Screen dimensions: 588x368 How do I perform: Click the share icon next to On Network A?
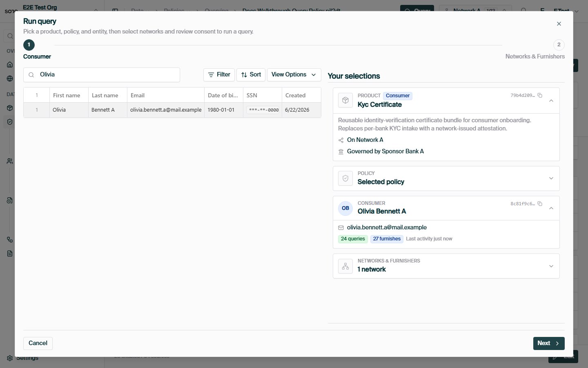pos(341,140)
